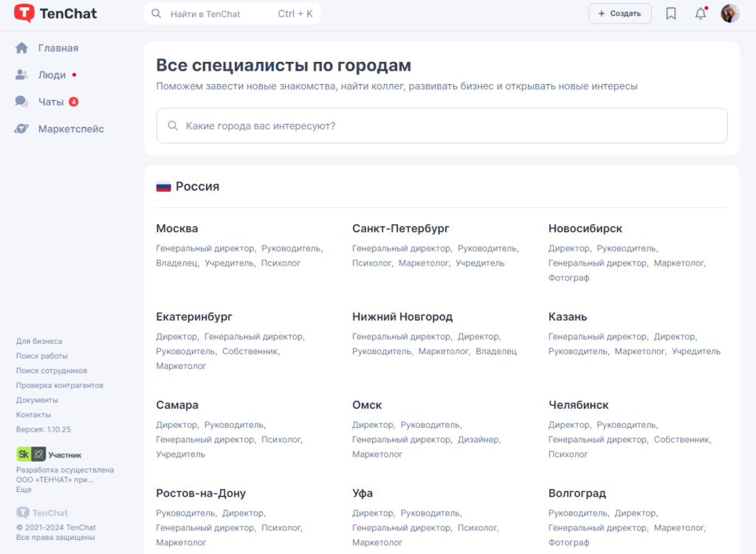Image resolution: width=756 pixels, height=554 pixels.
Task: Open Маркетспейс in sidebar menu
Action: 71,129
